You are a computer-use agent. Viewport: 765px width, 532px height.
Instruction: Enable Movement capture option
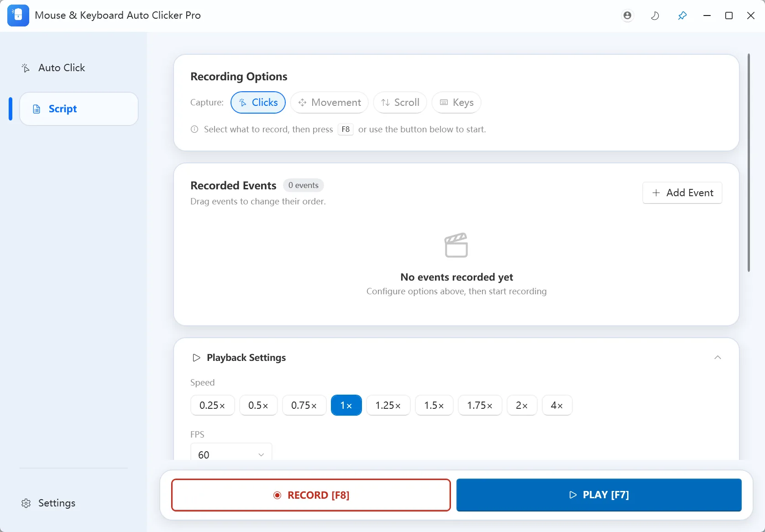329,102
